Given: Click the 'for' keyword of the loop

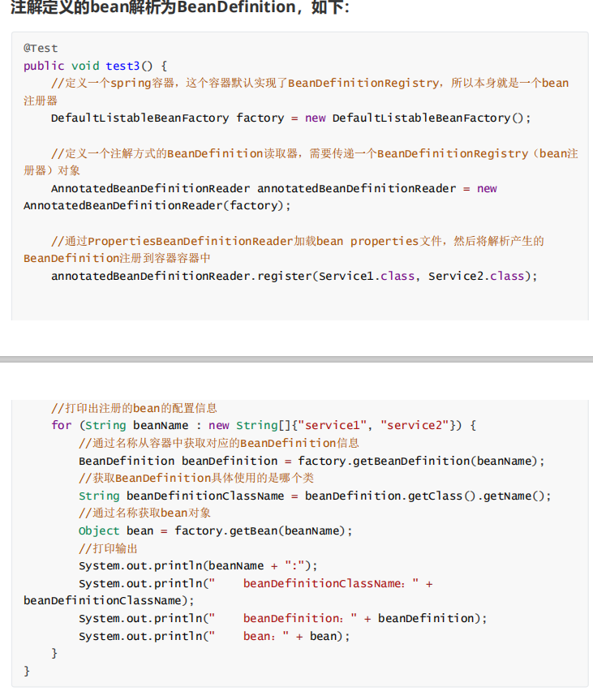Looking at the screenshot, I should [61, 425].
